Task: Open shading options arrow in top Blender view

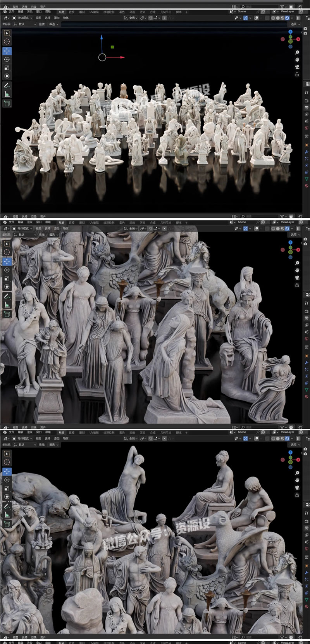Action: (x=291, y=18)
